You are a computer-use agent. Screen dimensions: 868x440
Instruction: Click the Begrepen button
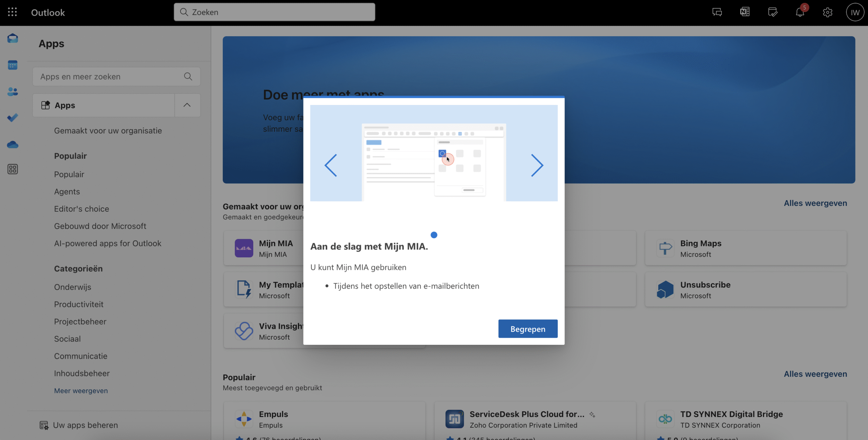pyautogui.click(x=528, y=329)
